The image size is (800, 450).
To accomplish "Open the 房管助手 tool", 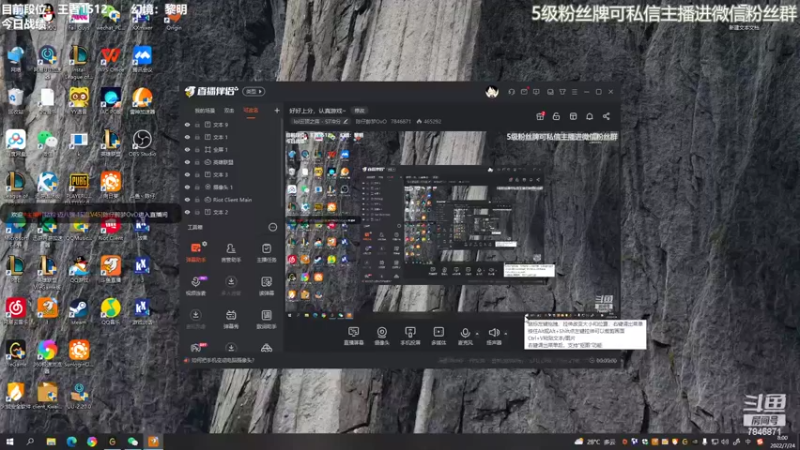I will (x=231, y=252).
